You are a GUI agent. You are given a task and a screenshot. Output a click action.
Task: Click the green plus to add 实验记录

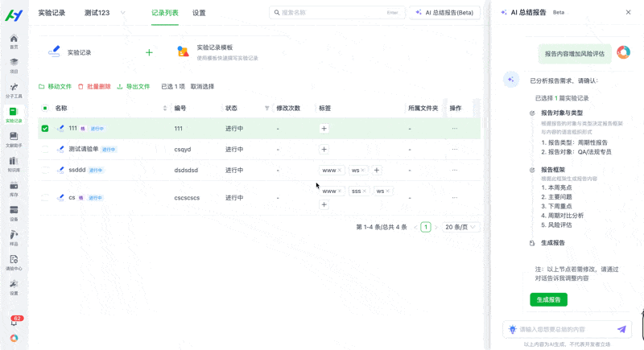point(149,52)
